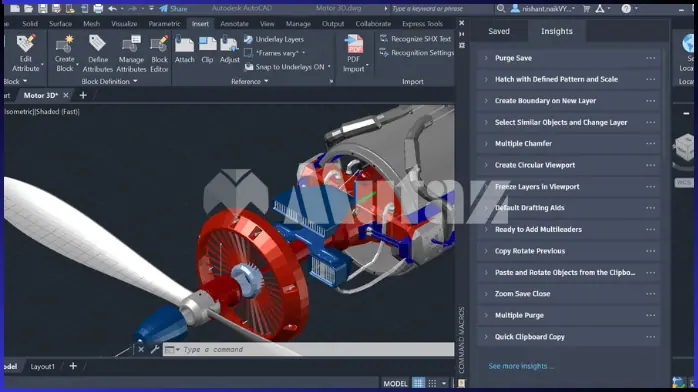The width and height of the screenshot is (698, 392).
Task: Click the Create Block tool
Action: tap(65, 53)
